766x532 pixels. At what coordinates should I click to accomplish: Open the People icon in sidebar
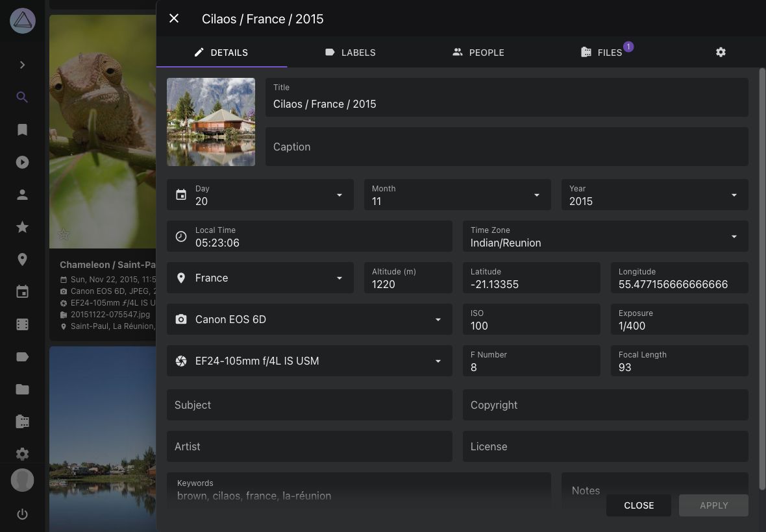[x=22, y=195]
